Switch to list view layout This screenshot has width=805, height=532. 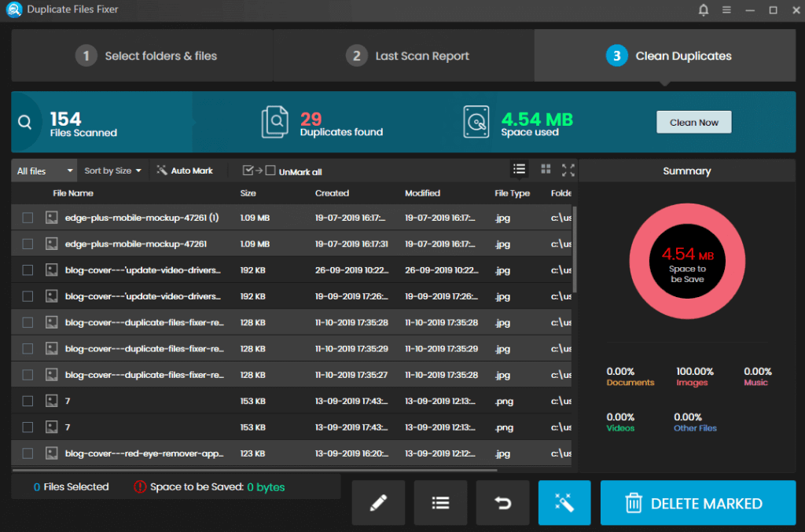(519, 169)
